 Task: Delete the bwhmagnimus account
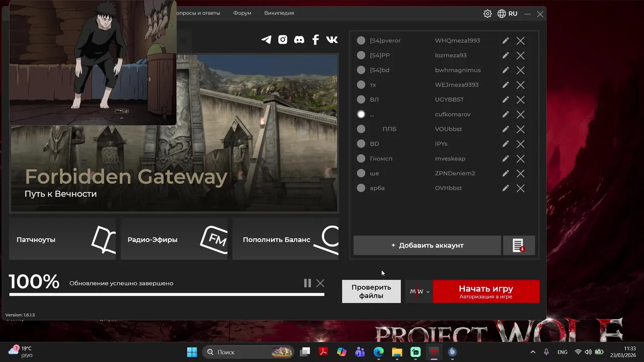[521, 70]
